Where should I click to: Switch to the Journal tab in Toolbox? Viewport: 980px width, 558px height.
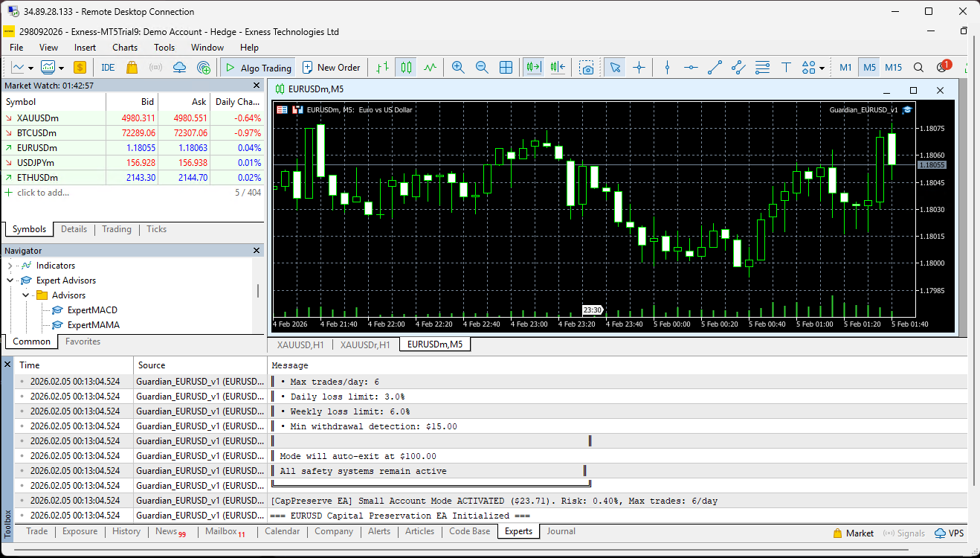pos(561,531)
